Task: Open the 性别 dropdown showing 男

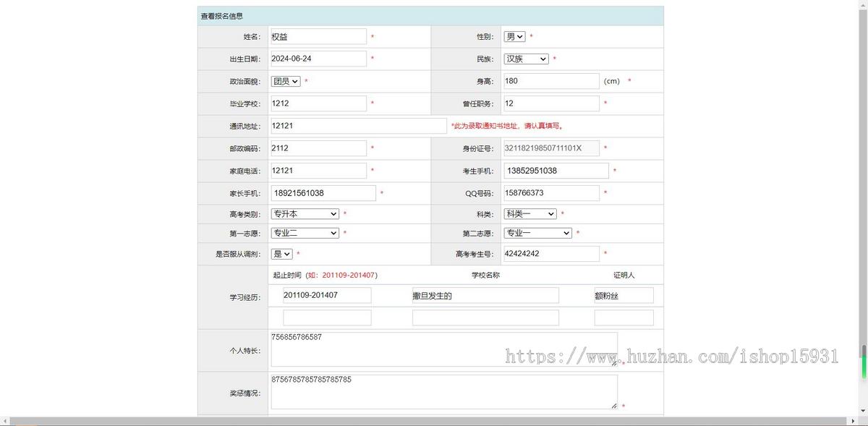Action: tap(515, 37)
